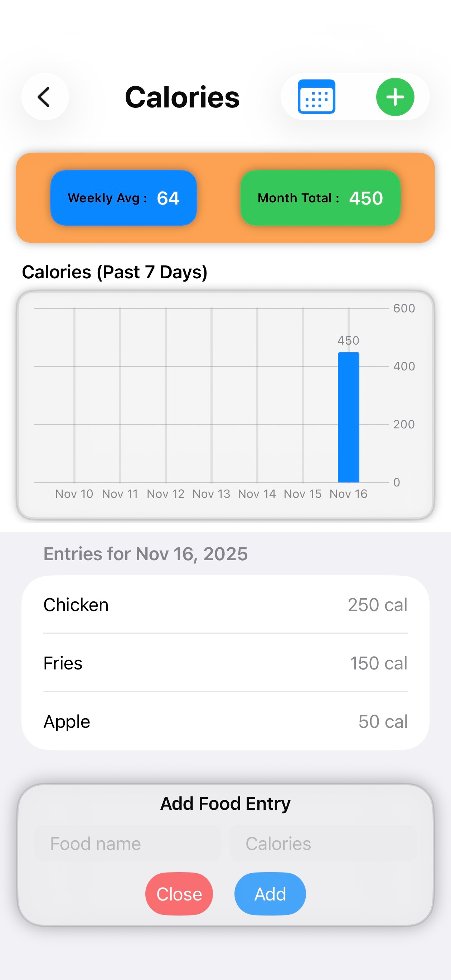Focus the Calories input field
The width and height of the screenshot is (451, 980).
coord(323,844)
